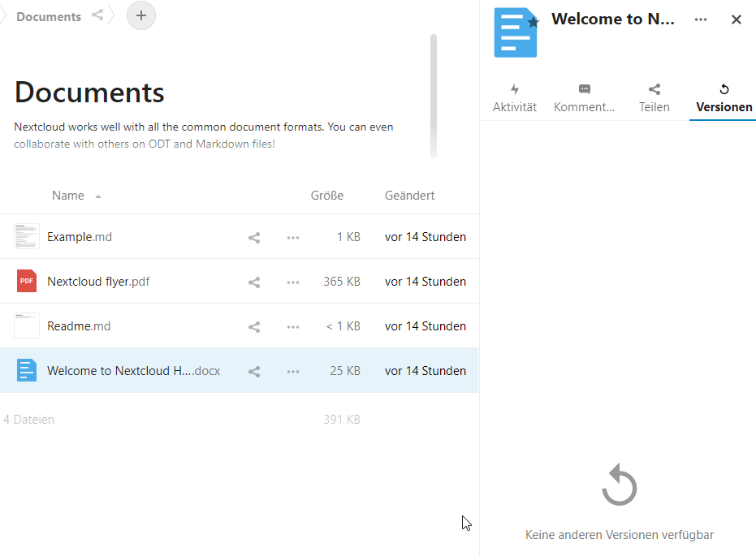Share the Welcome to Nextcloud docx file
The height and width of the screenshot is (556, 756).
point(254,371)
